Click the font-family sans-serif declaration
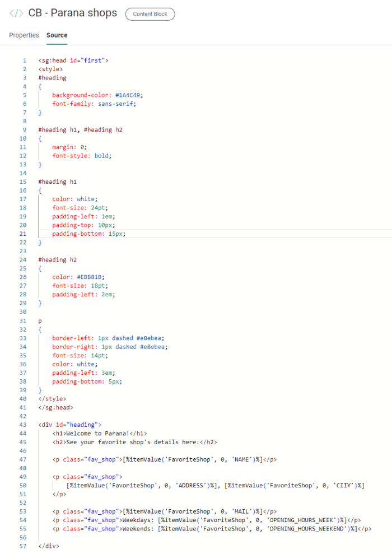The image size is (392, 554). (x=94, y=104)
